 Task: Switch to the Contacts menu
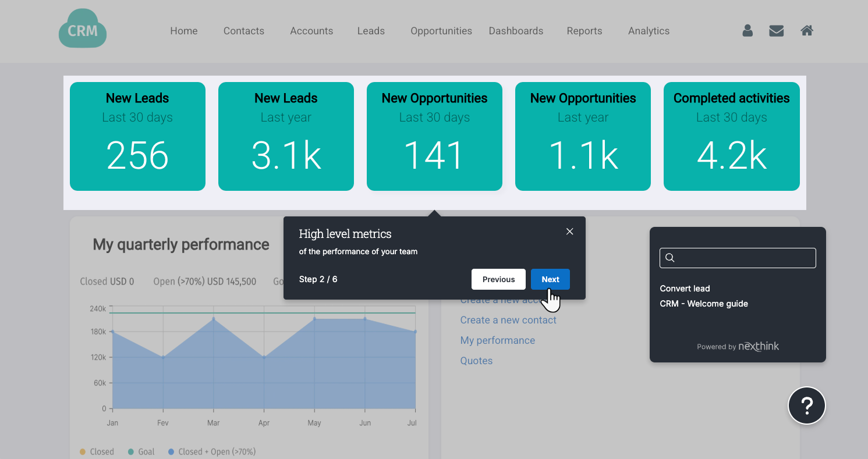click(x=243, y=31)
